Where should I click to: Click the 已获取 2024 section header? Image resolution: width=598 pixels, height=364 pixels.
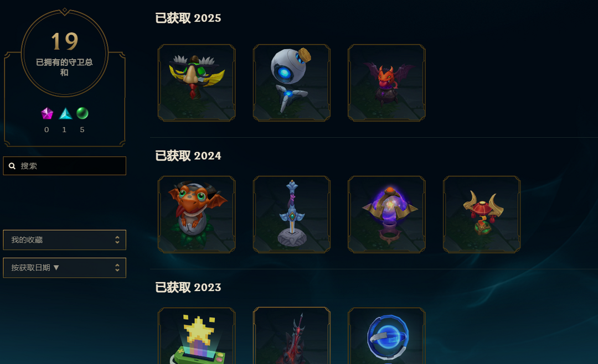(188, 155)
